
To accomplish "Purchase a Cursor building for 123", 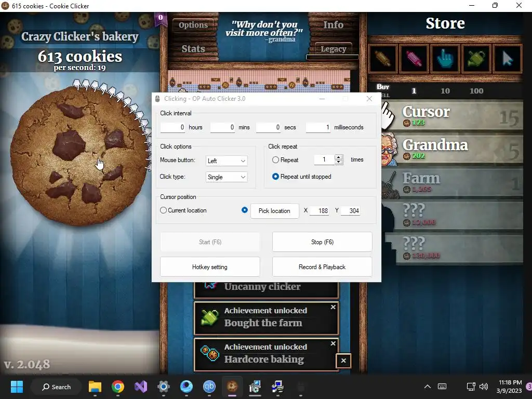I will tap(453, 116).
